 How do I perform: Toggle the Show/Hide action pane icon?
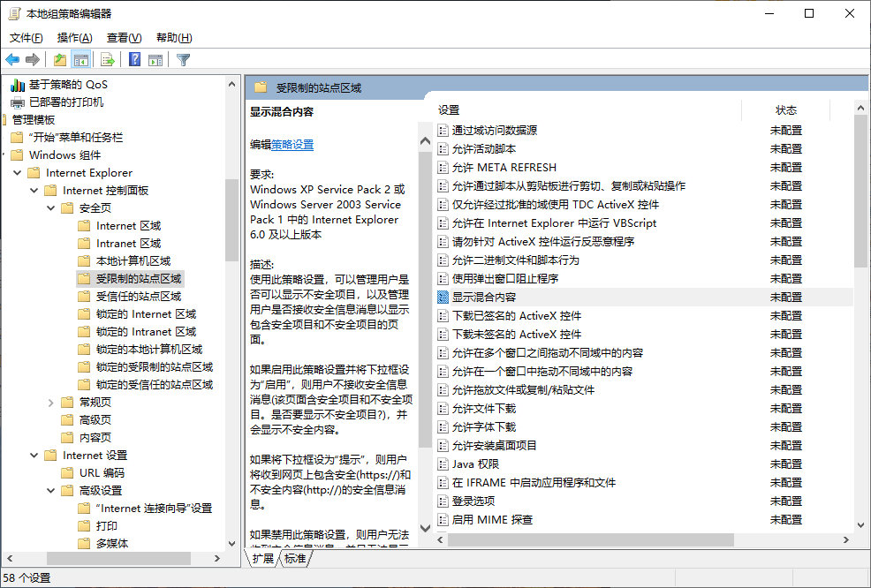pos(155,59)
